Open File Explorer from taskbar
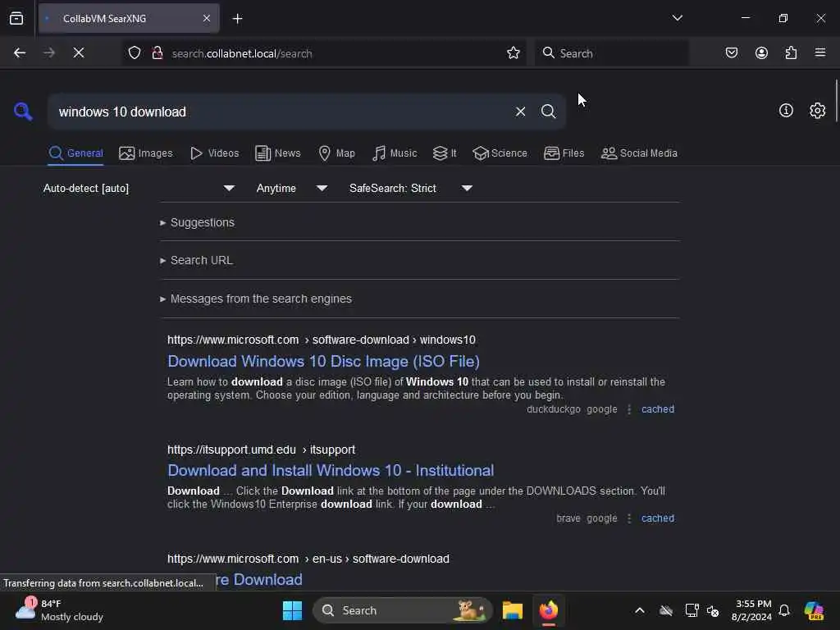The width and height of the screenshot is (840, 630). click(512, 610)
